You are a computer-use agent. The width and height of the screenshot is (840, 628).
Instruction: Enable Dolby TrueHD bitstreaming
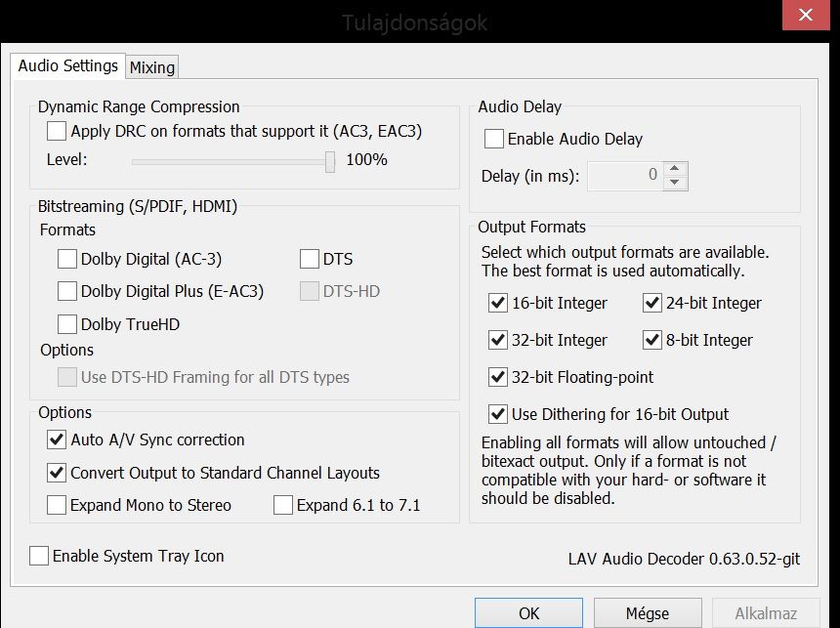[67, 324]
